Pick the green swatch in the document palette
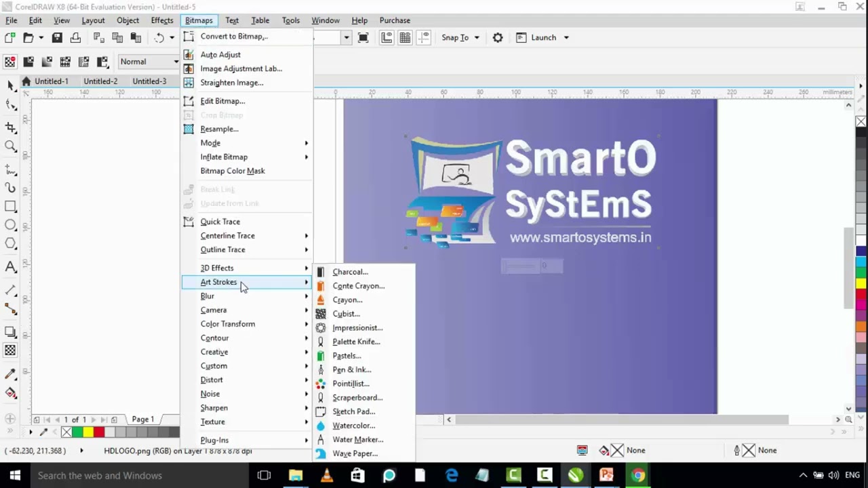 (x=77, y=432)
